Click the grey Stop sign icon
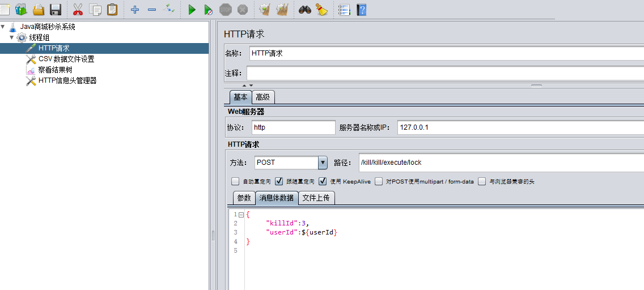Screen dimensions: 644x290 pos(226,10)
